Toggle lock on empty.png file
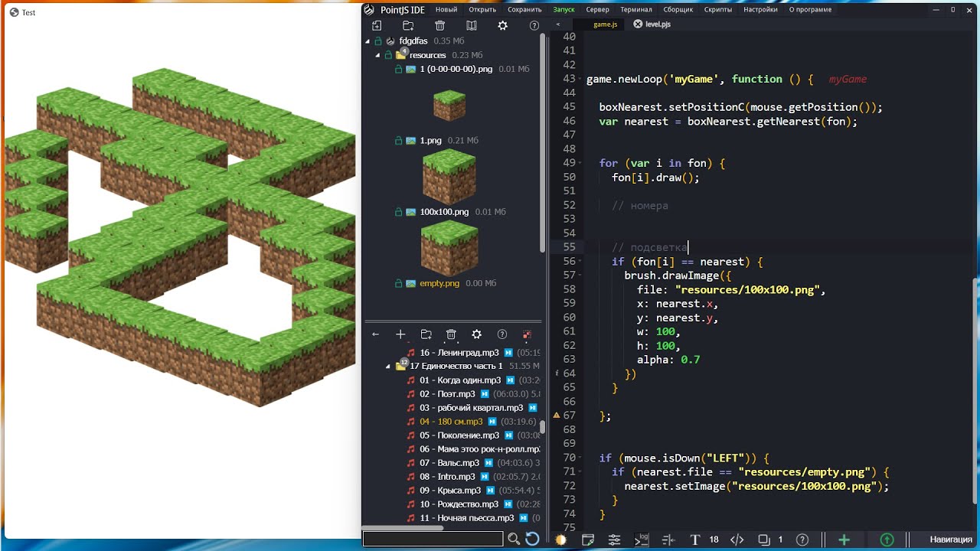Image resolution: width=980 pixels, height=551 pixels. [x=398, y=283]
